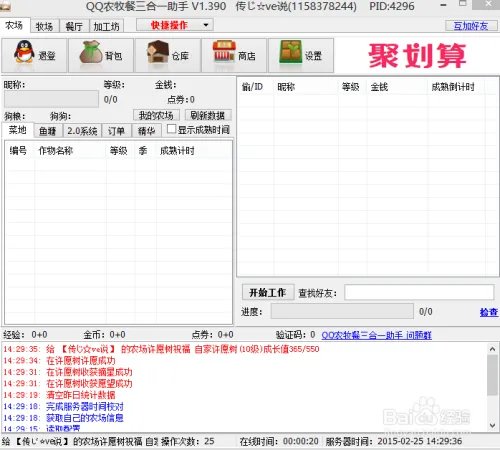Click the status bar 服务器时间 entry

[394, 441]
